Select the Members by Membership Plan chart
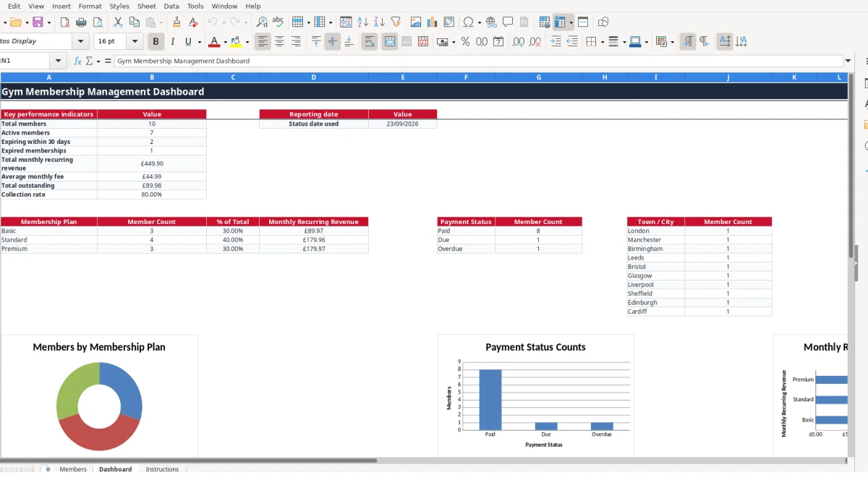Image resolution: width=868 pixels, height=488 pixels. coord(99,395)
